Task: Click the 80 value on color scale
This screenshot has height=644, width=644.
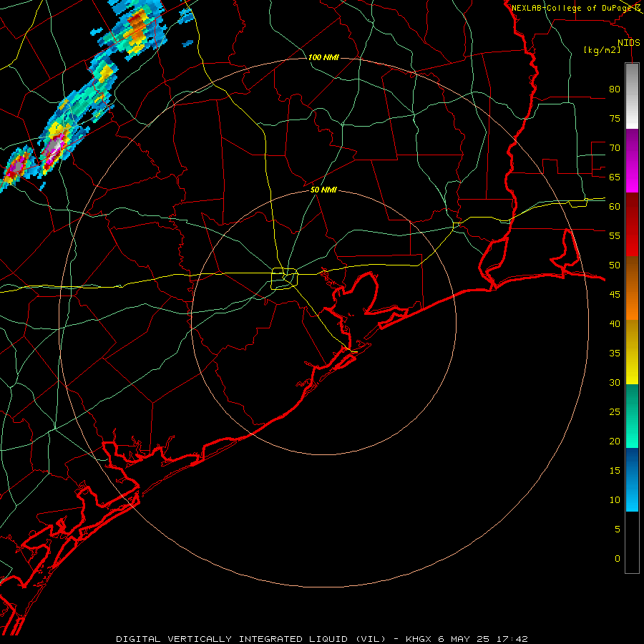Action: point(615,89)
